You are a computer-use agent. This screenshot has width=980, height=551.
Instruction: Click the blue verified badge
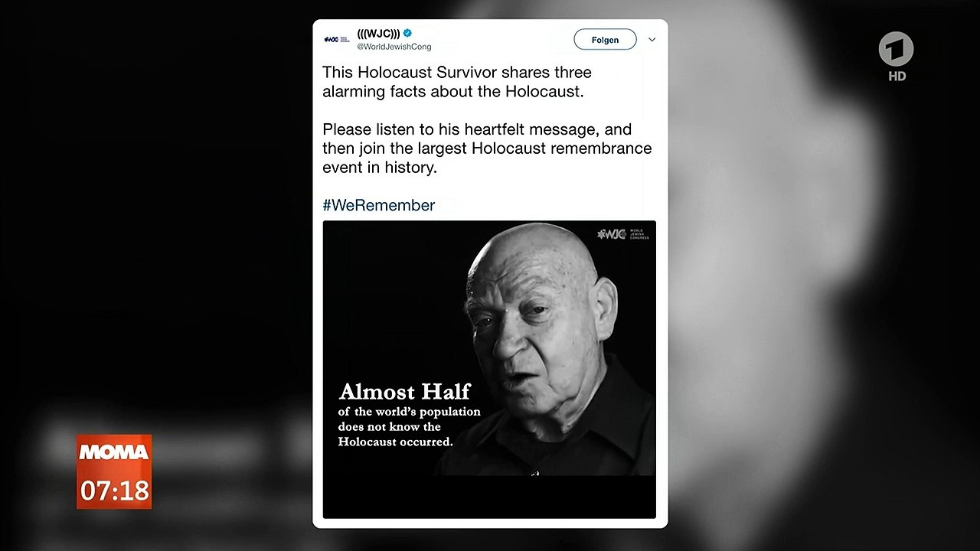point(408,33)
